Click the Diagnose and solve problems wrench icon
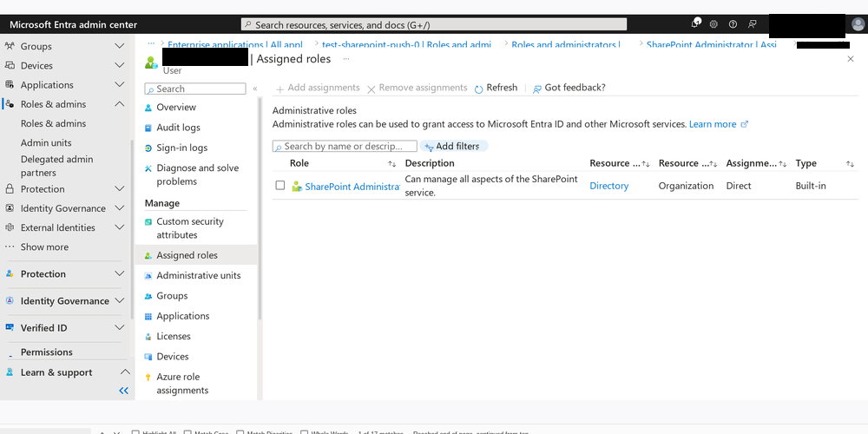The image size is (868, 434). (148, 168)
